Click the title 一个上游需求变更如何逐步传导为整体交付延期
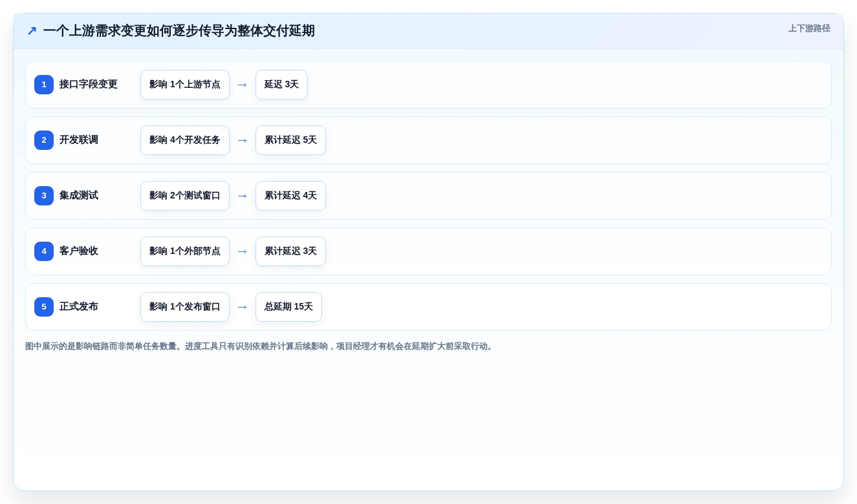The image size is (857, 504). (x=179, y=31)
